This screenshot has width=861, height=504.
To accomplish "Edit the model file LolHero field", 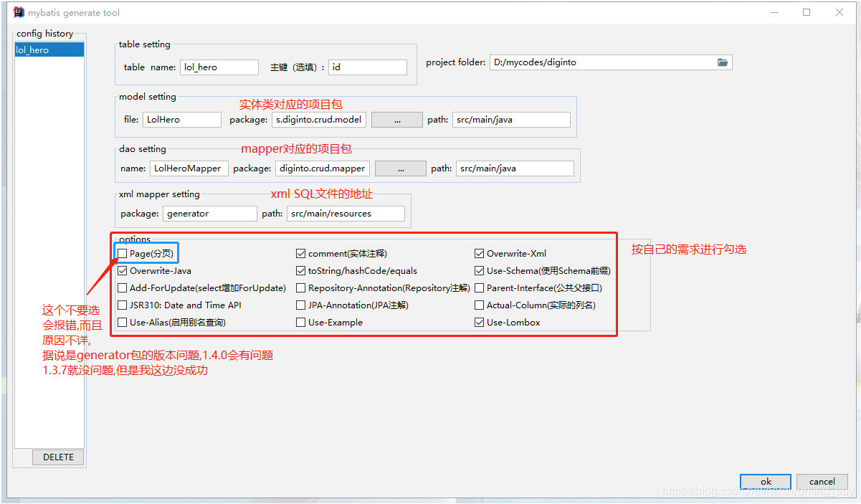I will pyautogui.click(x=182, y=120).
